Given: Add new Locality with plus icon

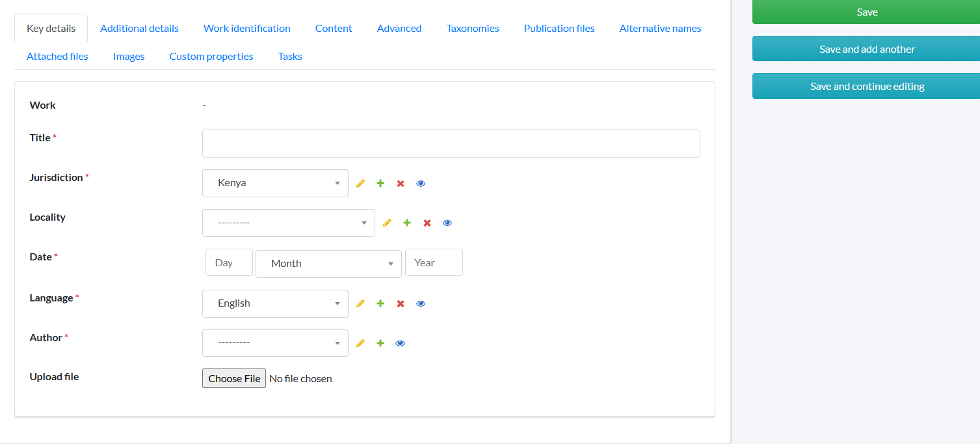Looking at the screenshot, I should click(407, 223).
